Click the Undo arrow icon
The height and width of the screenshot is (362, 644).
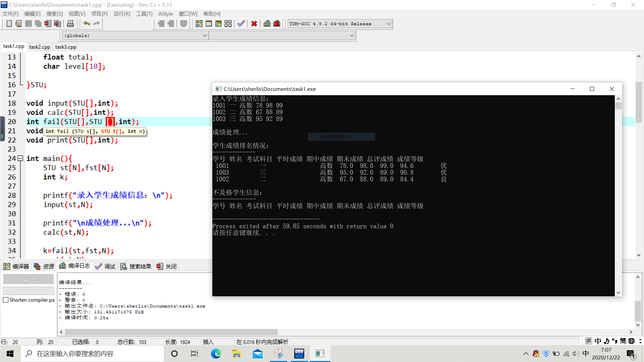pos(87,23)
